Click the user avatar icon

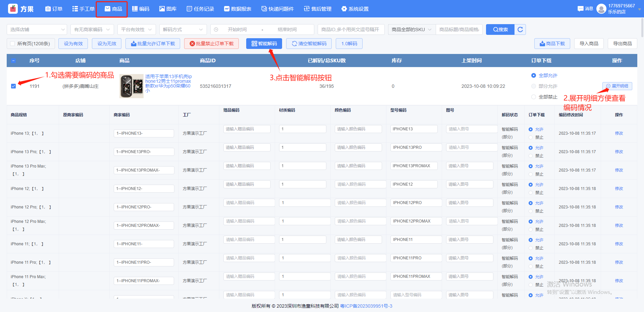click(x=601, y=9)
